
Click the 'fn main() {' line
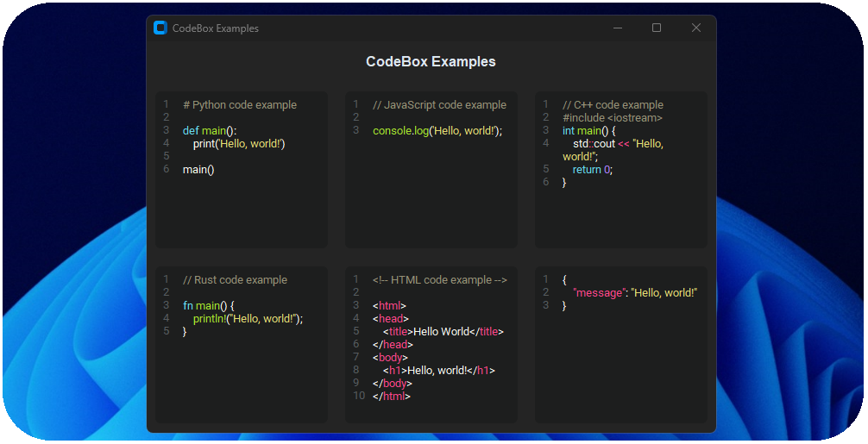209,306
